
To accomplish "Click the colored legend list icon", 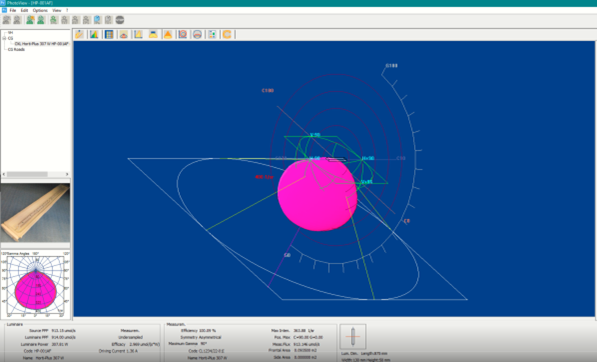I will coord(212,35).
